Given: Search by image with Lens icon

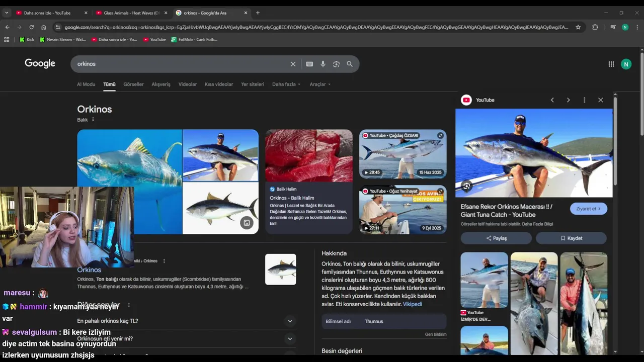Looking at the screenshot, I should click(x=336, y=64).
